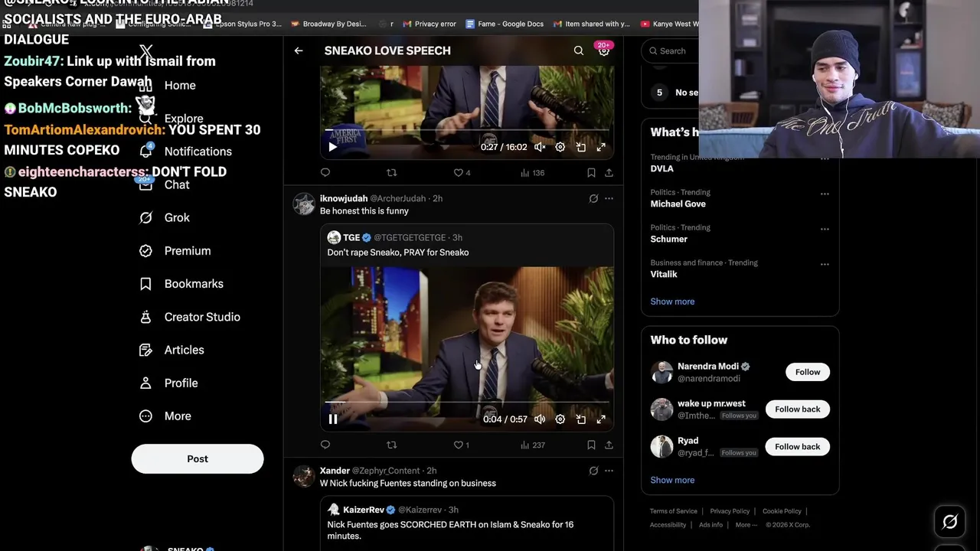980x551 pixels.
Task: Open Notifications in the sidebar
Action: click(x=185, y=152)
